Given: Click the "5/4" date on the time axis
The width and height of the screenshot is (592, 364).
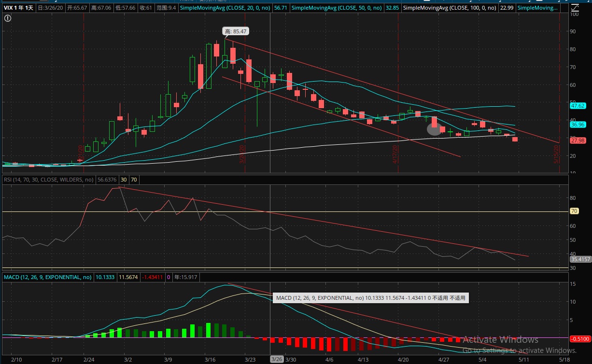Looking at the screenshot, I should [482, 360].
